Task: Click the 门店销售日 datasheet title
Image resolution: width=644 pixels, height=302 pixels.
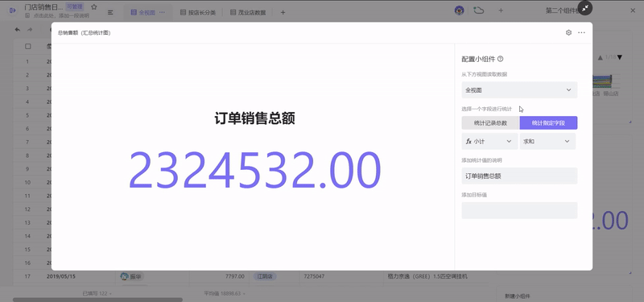Action: coord(43,7)
